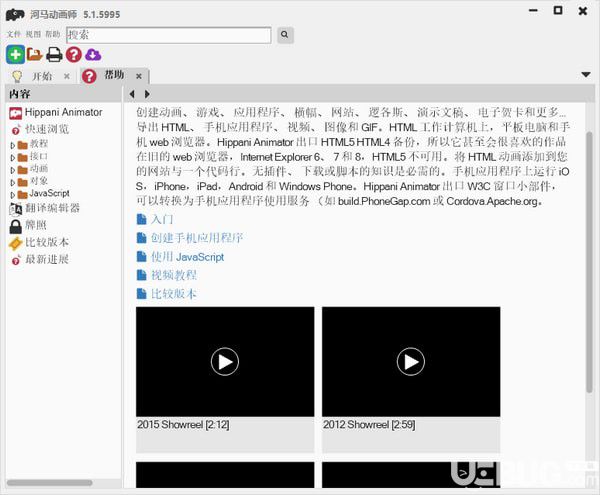600x495 pixels.
Task: Click the 2012 Showreel [2:59] caption
Action: (369, 425)
